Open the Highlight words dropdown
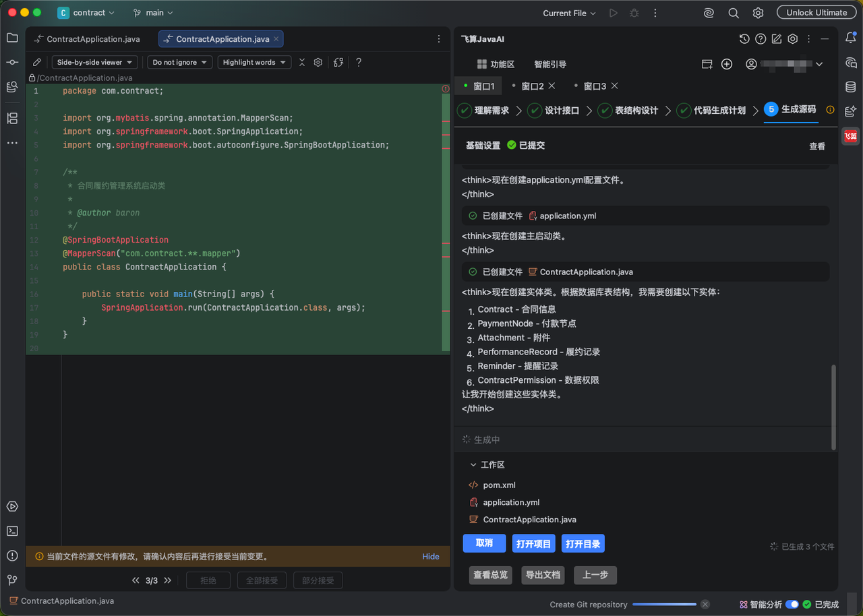Viewport: 863px width, 616px height. click(x=254, y=62)
